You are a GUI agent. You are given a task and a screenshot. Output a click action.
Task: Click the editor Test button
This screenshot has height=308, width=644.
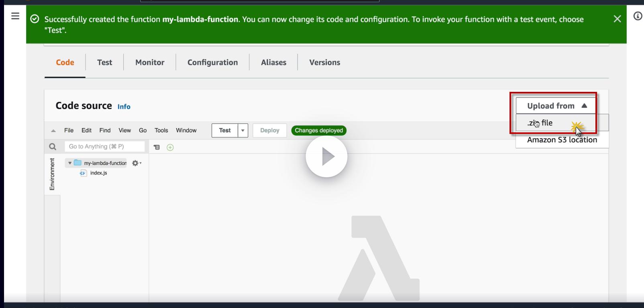tap(225, 130)
